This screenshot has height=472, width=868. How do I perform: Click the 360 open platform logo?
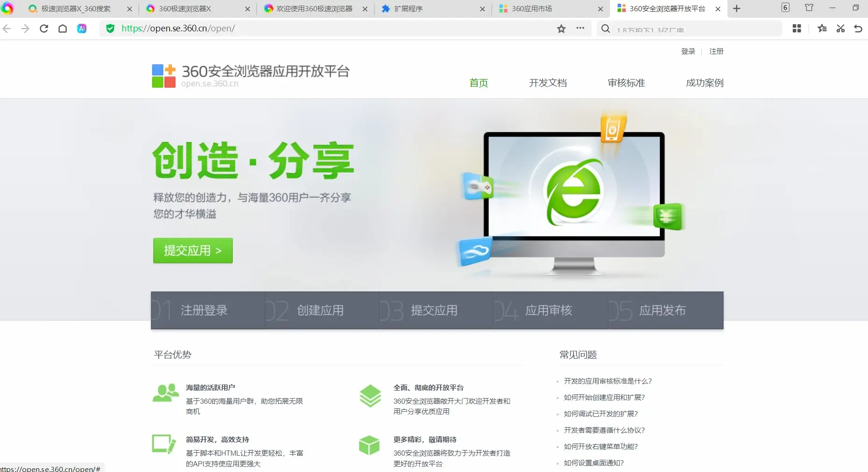coord(251,76)
